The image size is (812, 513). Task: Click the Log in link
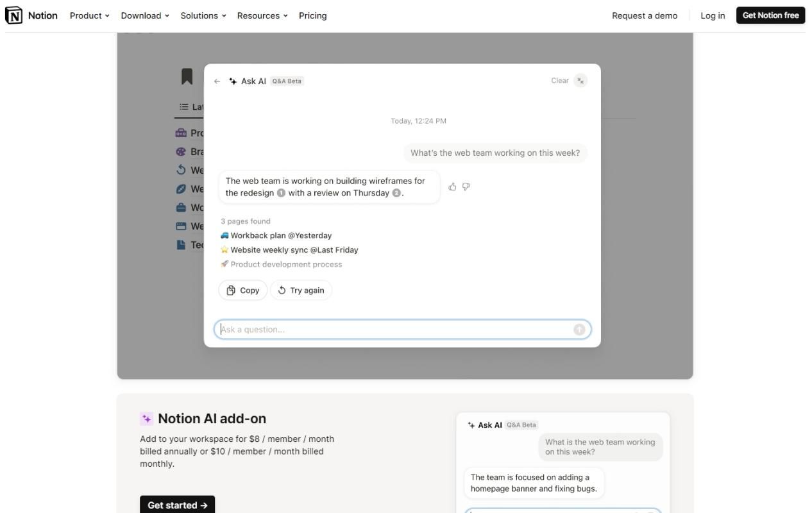713,15
